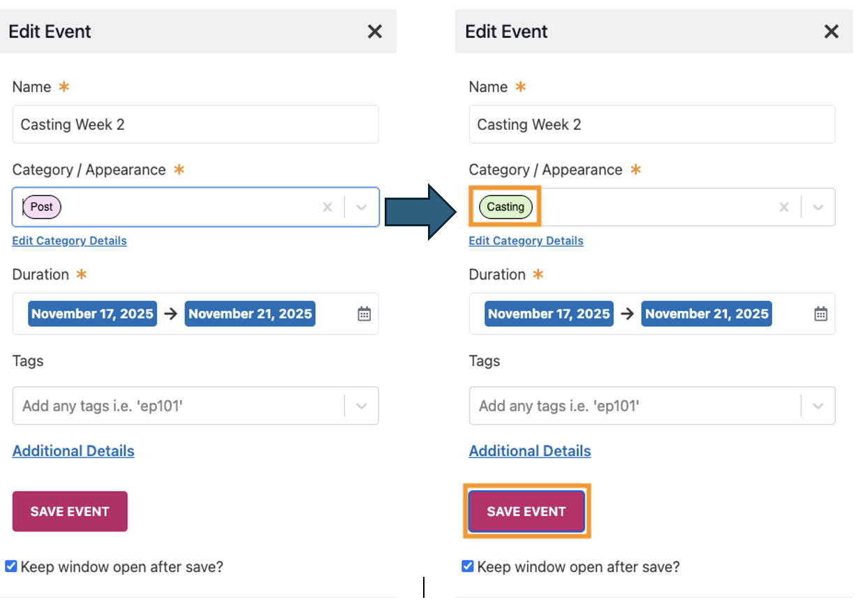Close the right Edit Event panel
The height and width of the screenshot is (616, 856).
pyautogui.click(x=831, y=31)
